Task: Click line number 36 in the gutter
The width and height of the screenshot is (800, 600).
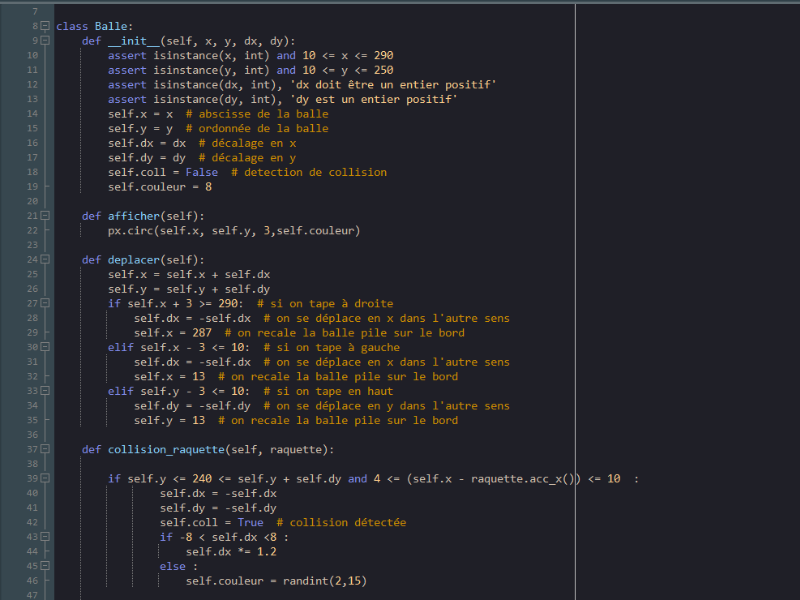Action: 32,435
